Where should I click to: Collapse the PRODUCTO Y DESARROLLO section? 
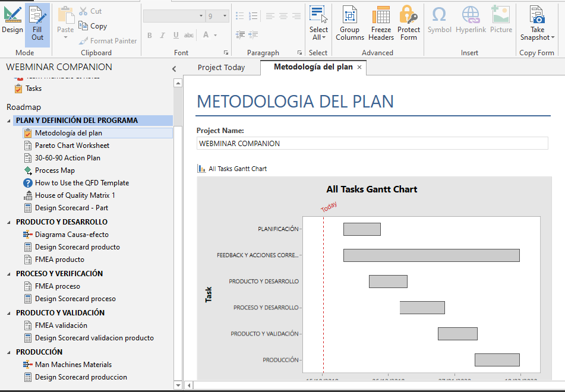point(10,222)
